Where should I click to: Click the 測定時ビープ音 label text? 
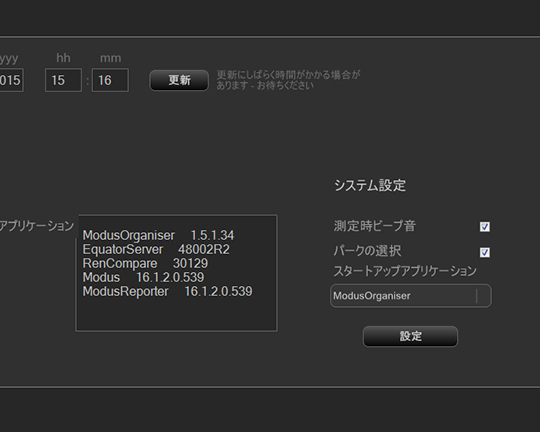[375, 226]
